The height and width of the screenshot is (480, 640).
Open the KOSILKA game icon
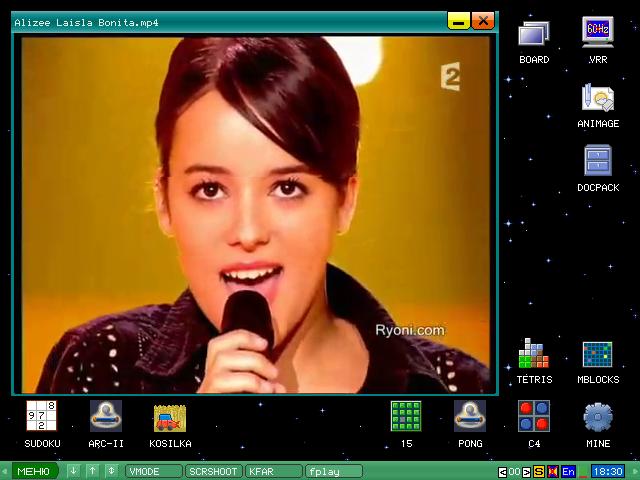click(x=170, y=416)
